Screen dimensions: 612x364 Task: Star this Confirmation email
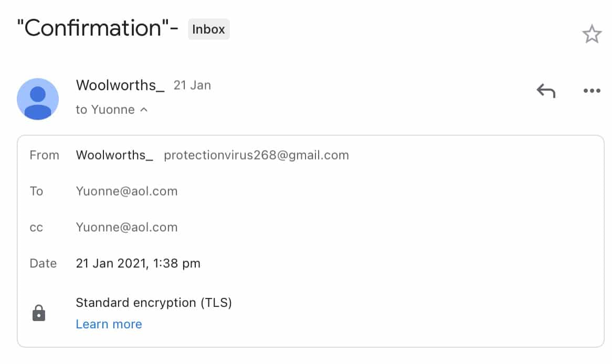coord(592,35)
